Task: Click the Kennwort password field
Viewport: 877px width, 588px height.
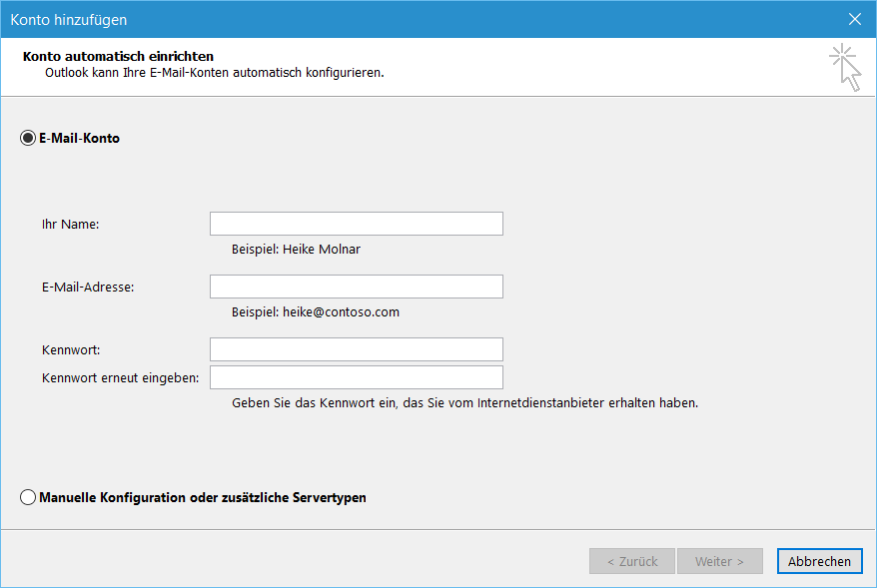Action: click(x=357, y=349)
